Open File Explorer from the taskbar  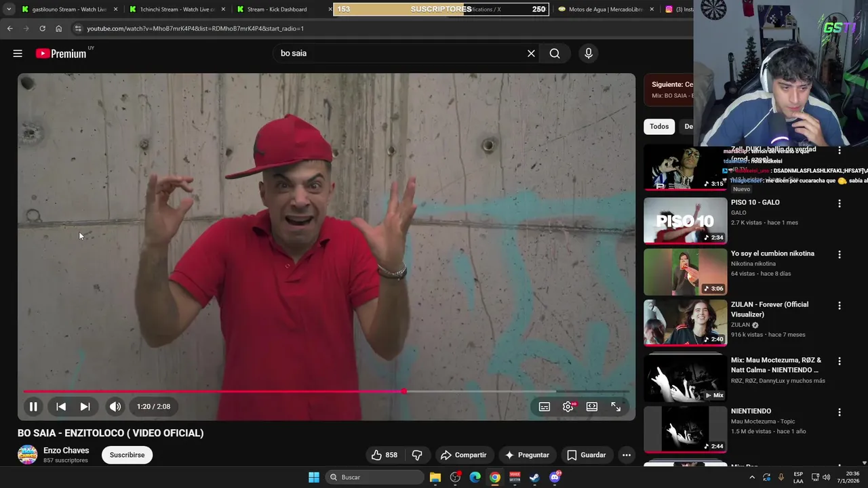coord(435,477)
